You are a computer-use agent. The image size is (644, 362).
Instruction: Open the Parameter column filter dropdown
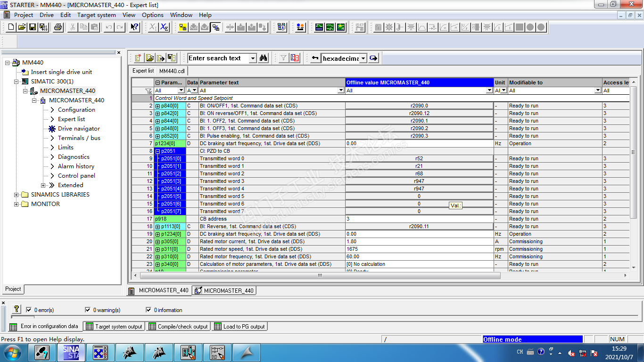(181, 90)
